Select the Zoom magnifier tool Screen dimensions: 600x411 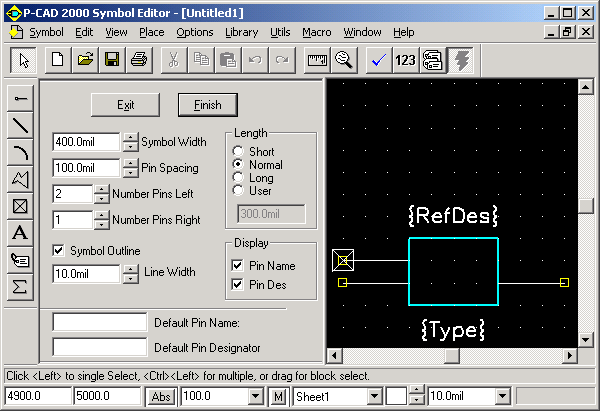[x=344, y=60]
